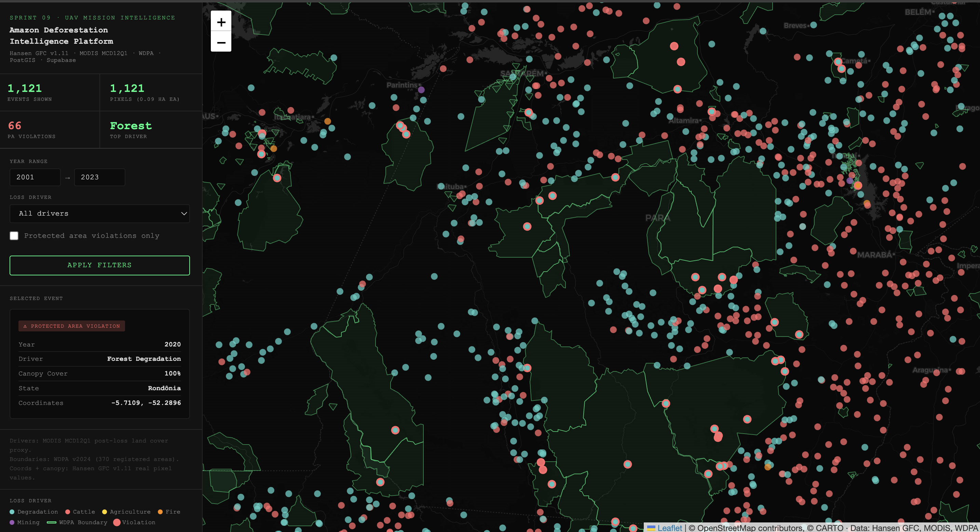Click the Protected Area Violation badge
Screen dimensions: 980x532
71,326
